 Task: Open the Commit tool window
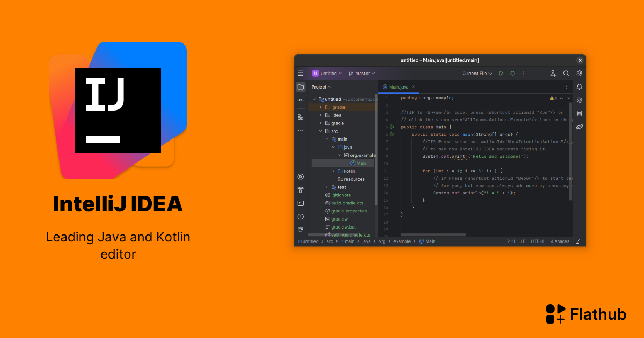click(301, 100)
